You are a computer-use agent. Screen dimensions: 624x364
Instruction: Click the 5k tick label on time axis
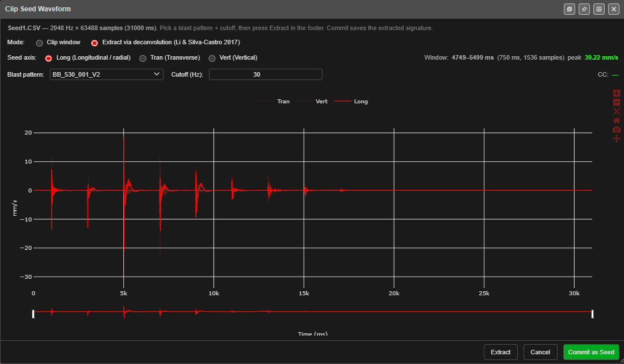tap(123, 293)
